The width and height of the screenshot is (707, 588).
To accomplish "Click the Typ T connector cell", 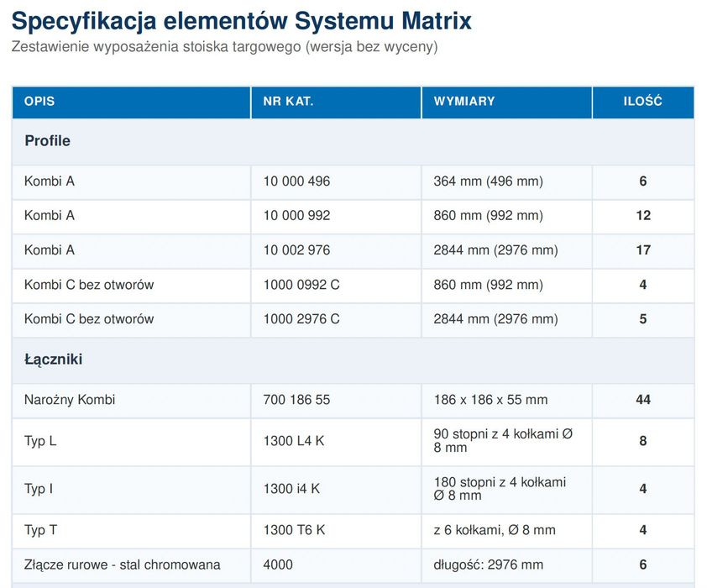I will pos(131,531).
